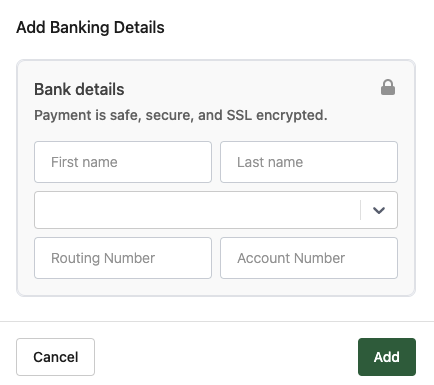This screenshot has width=434, height=385.
Task: Click the padlock security icon
Action: pos(388,87)
